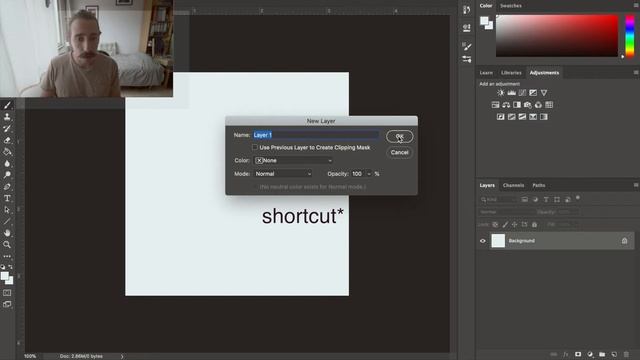Create new fill or adjustment layer

pyautogui.click(x=590, y=354)
